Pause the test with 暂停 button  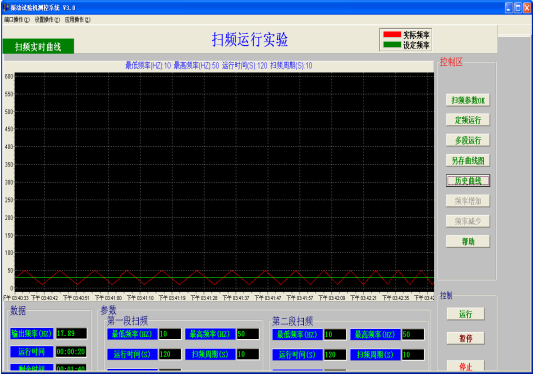tap(465, 338)
